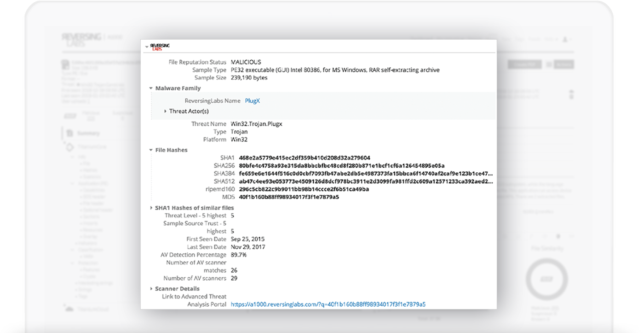644x333 pixels.
Task: Expand SHA1 Hashes of similar files
Action: click(151, 208)
